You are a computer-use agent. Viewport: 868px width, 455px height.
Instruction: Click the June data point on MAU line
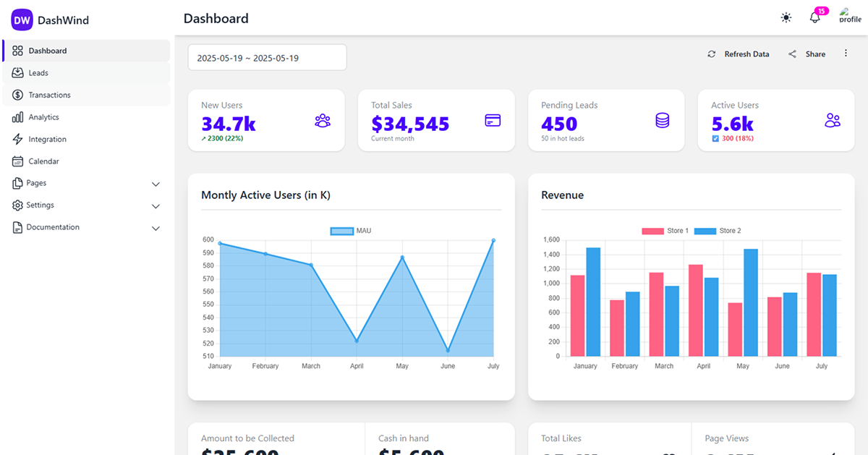pyautogui.click(x=448, y=350)
